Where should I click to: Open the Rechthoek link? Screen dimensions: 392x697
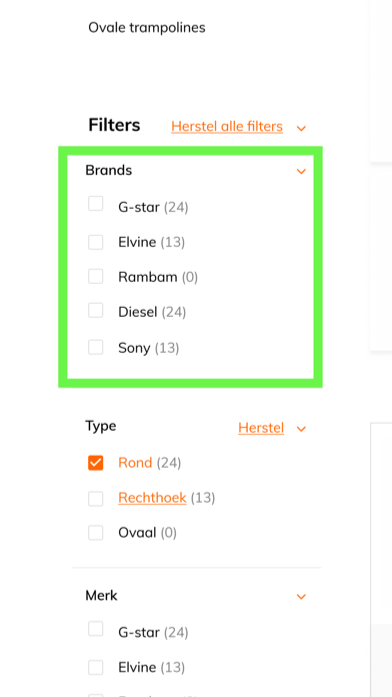[152, 498]
